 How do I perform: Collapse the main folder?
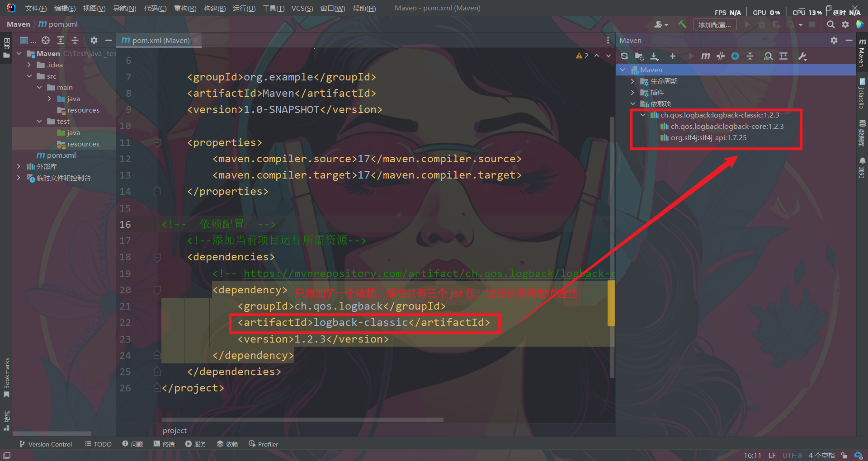[x=39, y=87]
